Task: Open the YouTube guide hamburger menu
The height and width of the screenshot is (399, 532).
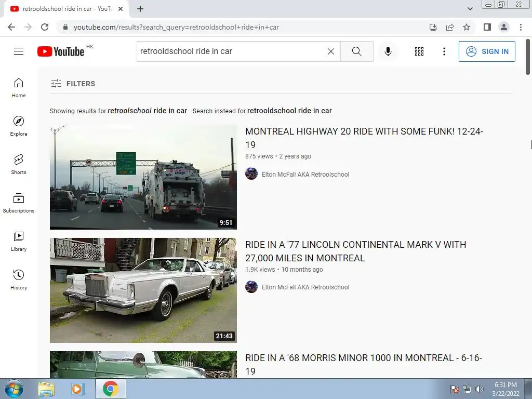Action: 19,51
